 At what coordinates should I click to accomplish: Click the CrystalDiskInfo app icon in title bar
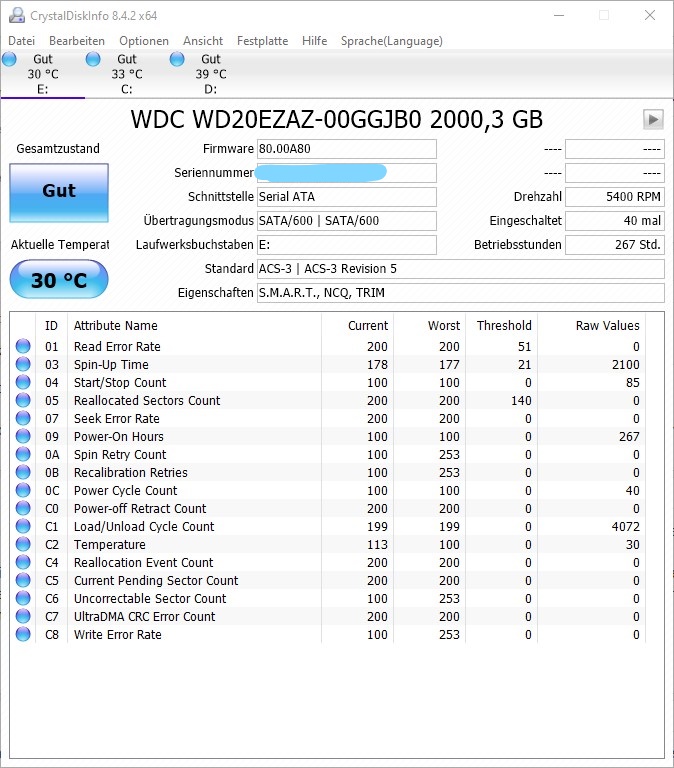(x=17, y=15)
